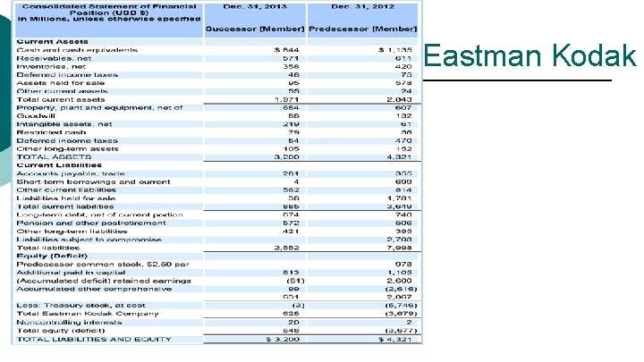The height and width of the screenshot is (362, 644).
Task: Select the 'Restricted cash' row label
Action: pyautogui.click(x=51, y=132)
